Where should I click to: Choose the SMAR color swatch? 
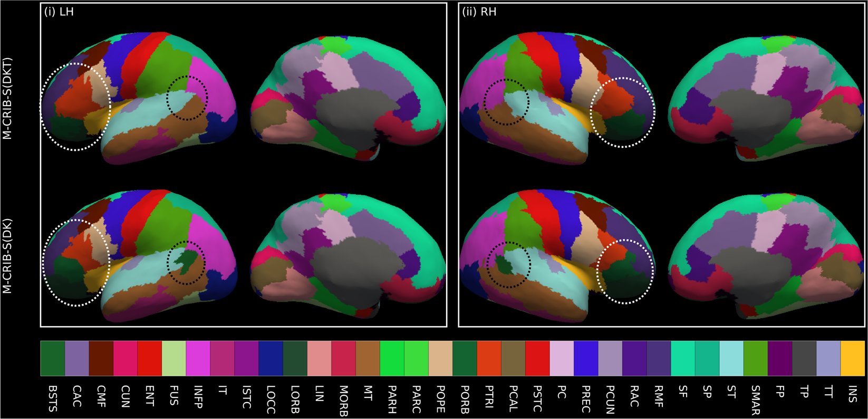point(756,358)
